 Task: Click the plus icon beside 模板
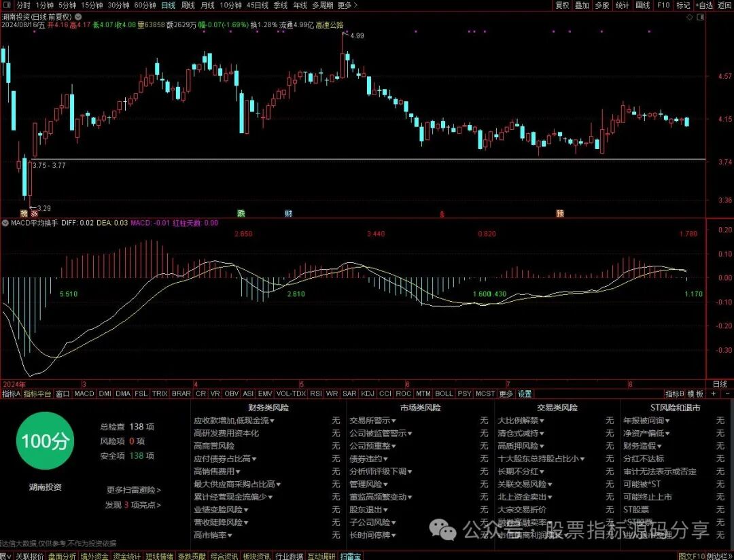pyautogui.click(x=713, y=393)
